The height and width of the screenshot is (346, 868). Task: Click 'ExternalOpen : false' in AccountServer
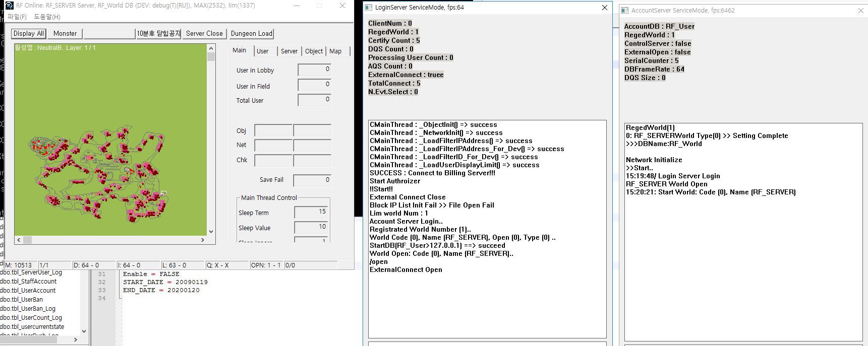(x=658, y=52)
